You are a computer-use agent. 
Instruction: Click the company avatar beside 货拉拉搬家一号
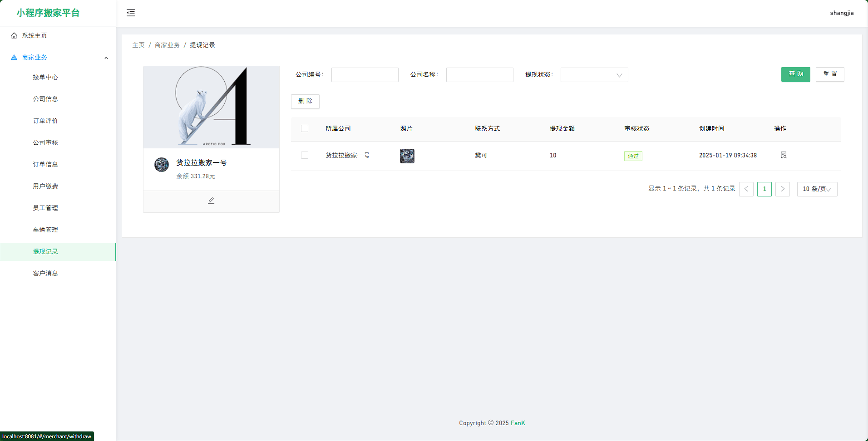tap(162, 164)
